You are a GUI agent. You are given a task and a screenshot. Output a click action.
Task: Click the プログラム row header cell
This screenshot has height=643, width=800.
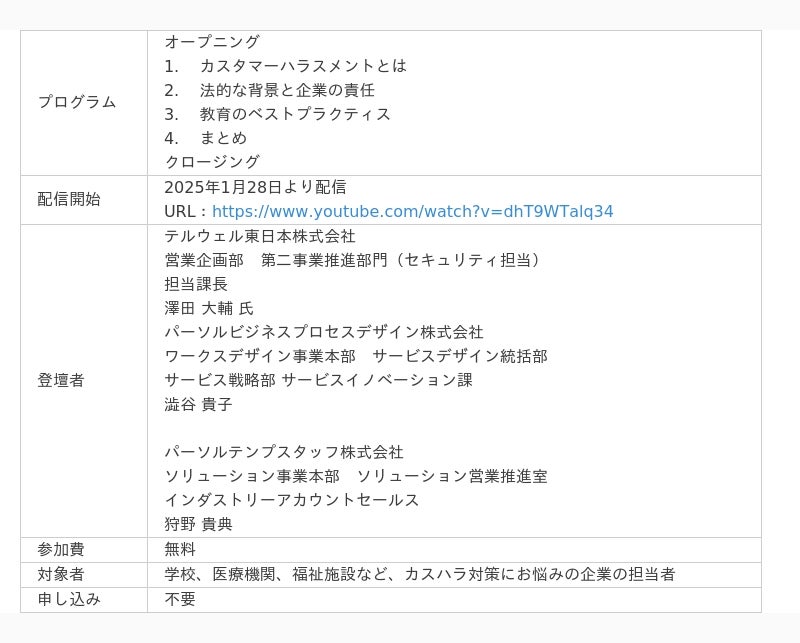(77, 102)
